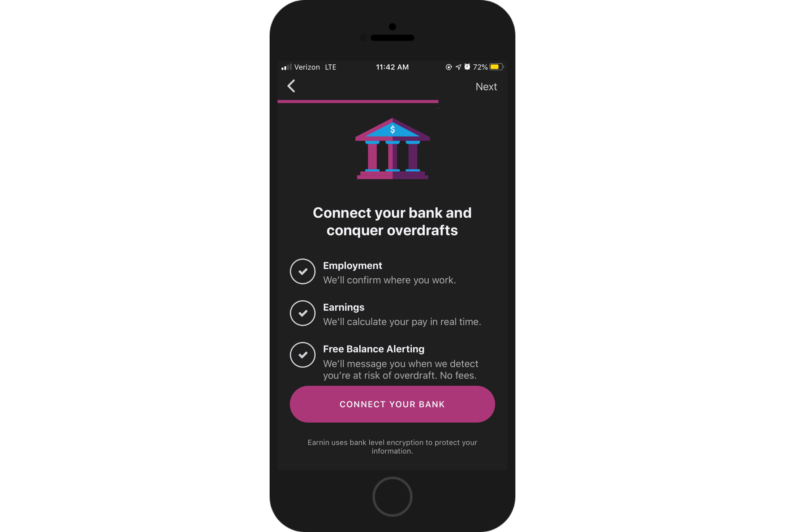Viewport: 785px width, 532px height.
Task: Click the Employment checkmark icon
Action: (302, 271)
